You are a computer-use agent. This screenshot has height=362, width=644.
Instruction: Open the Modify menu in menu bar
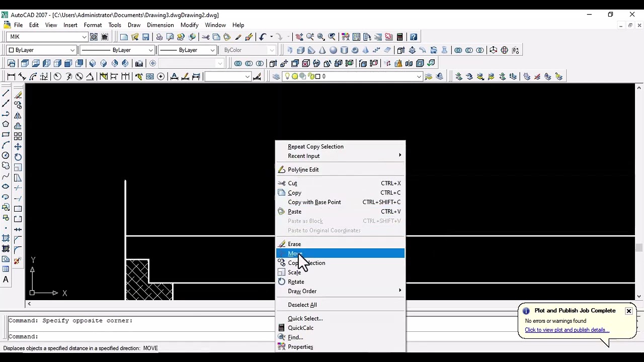[x=189, y=25]
